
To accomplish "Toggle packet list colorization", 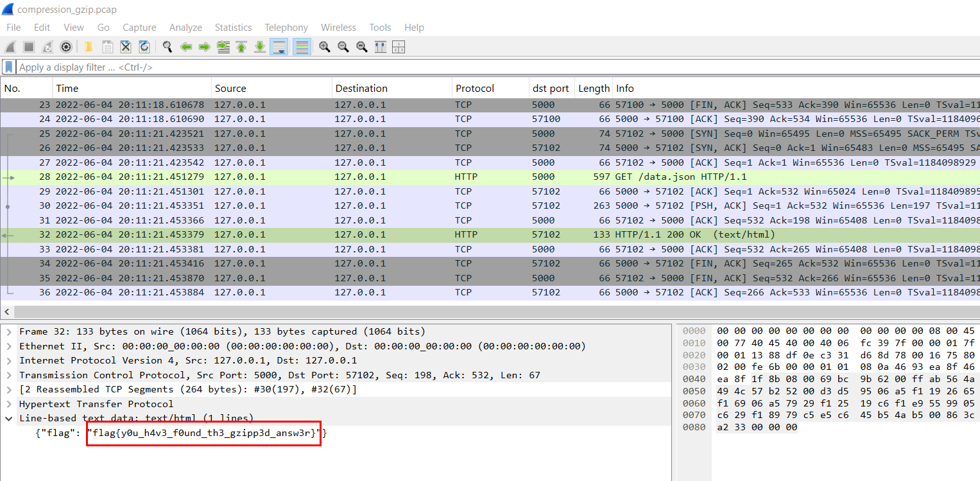I will (302, 47).
